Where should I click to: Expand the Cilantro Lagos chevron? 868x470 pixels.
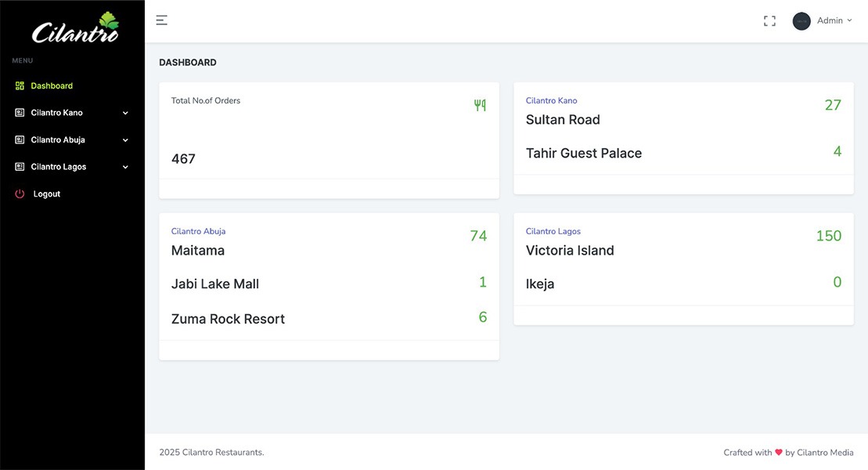[125, 167]
